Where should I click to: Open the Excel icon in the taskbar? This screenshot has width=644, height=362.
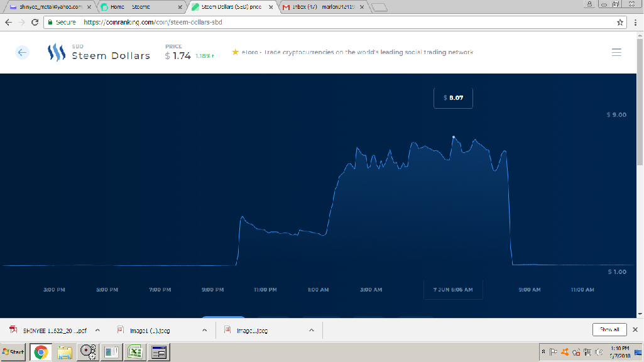point(134,352)
